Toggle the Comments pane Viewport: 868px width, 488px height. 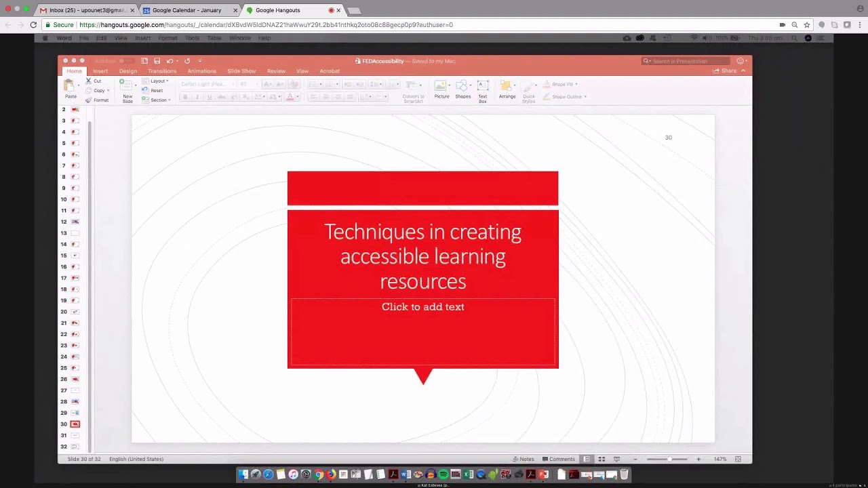558,459
